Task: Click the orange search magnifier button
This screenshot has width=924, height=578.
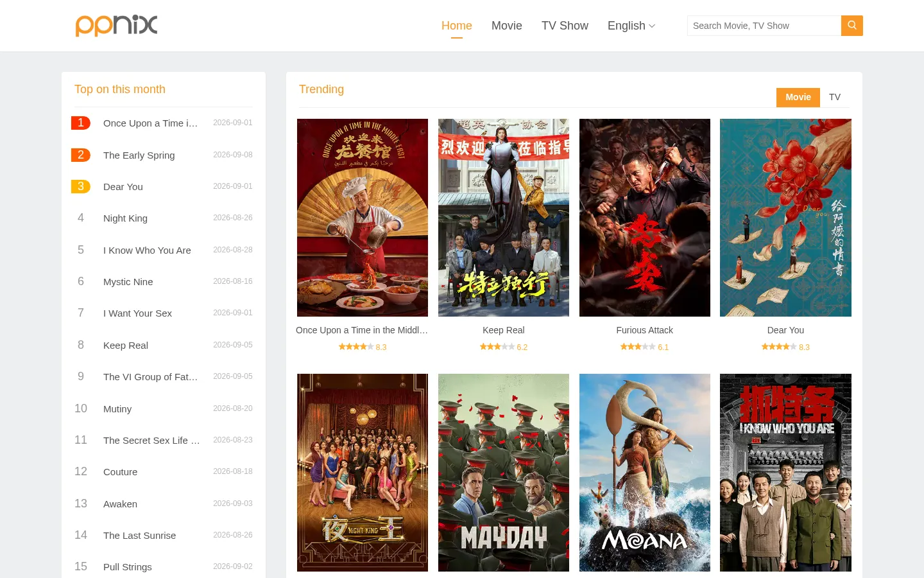Action: tap(852, 26)
